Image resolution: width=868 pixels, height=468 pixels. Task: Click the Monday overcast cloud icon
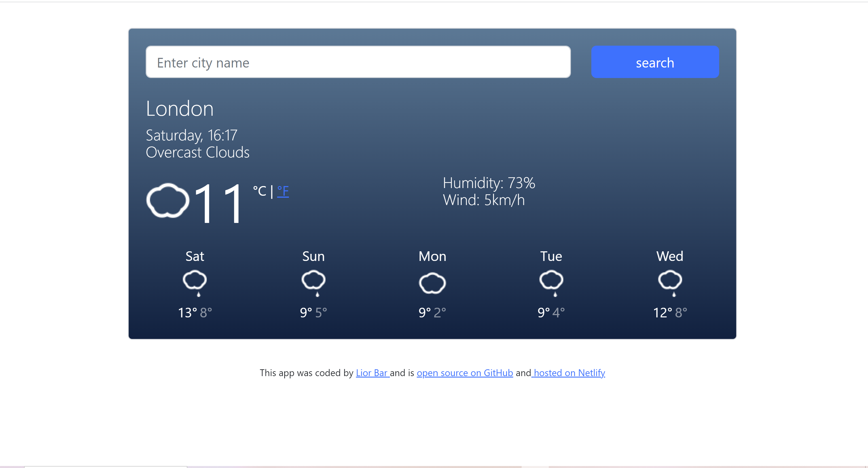[432, 283]
